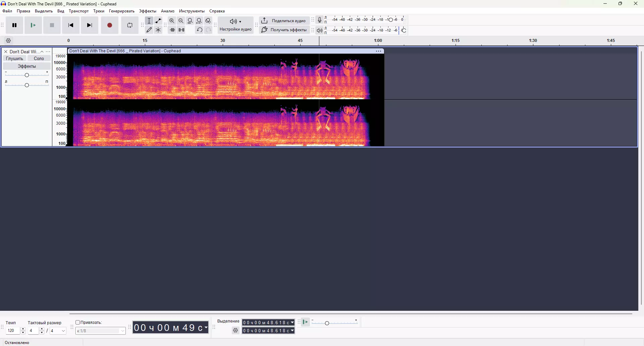Open the Эффекты menu
Viewport: 644px width, 346px height.
(148, 11)
